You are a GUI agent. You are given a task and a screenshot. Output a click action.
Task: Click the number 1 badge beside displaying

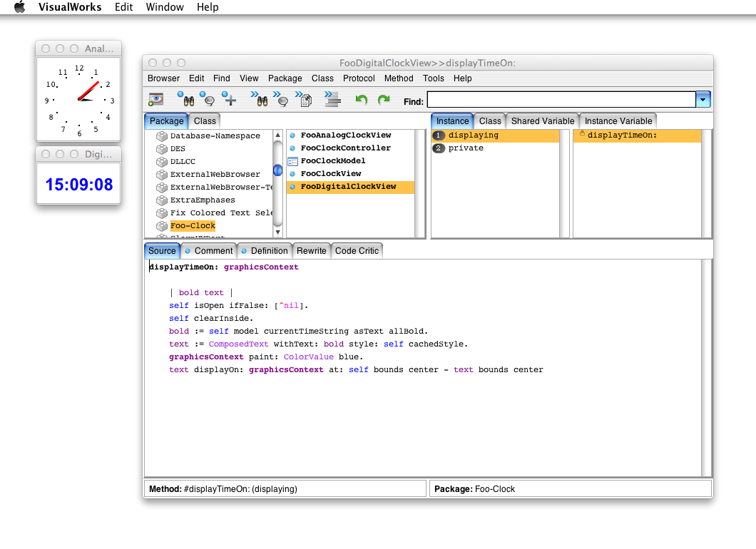coord(439,135)
